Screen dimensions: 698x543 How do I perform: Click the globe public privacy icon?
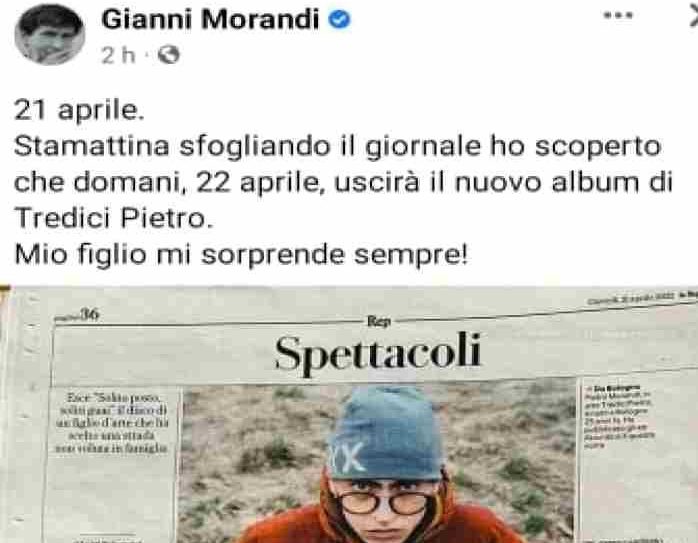[x=169, y=55]
